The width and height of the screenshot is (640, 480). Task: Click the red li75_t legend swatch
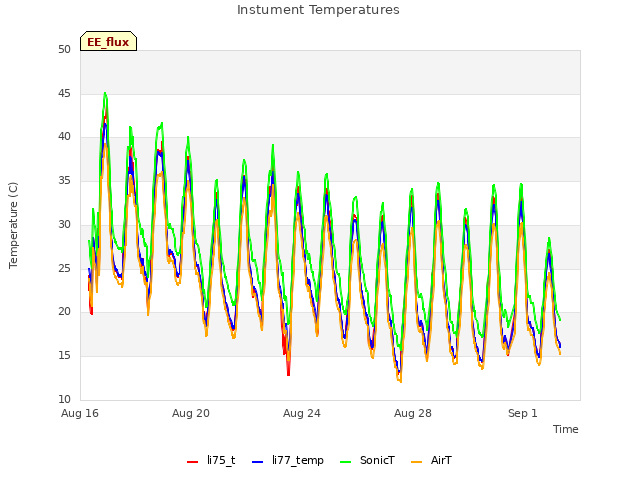pyautogui.click(x=192, y=462)
